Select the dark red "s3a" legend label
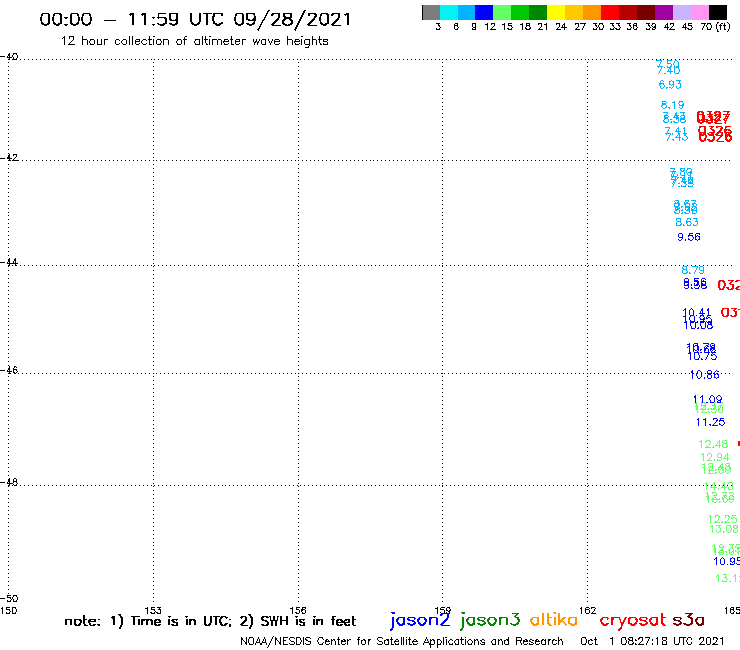Viewport: 740px width, 650px height. tap(689, 620)
